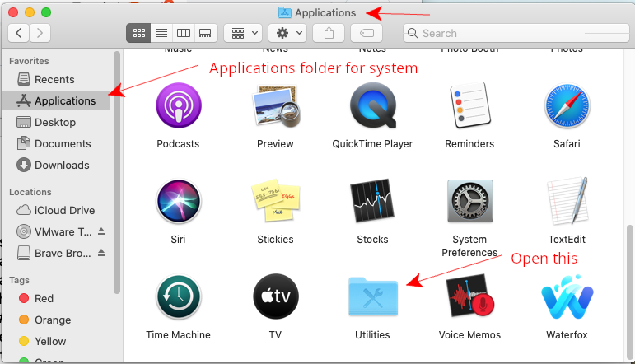This screenshot has width=635, height=364.
Task: Open the group-by arrangement dropdown
Action: 244,33
